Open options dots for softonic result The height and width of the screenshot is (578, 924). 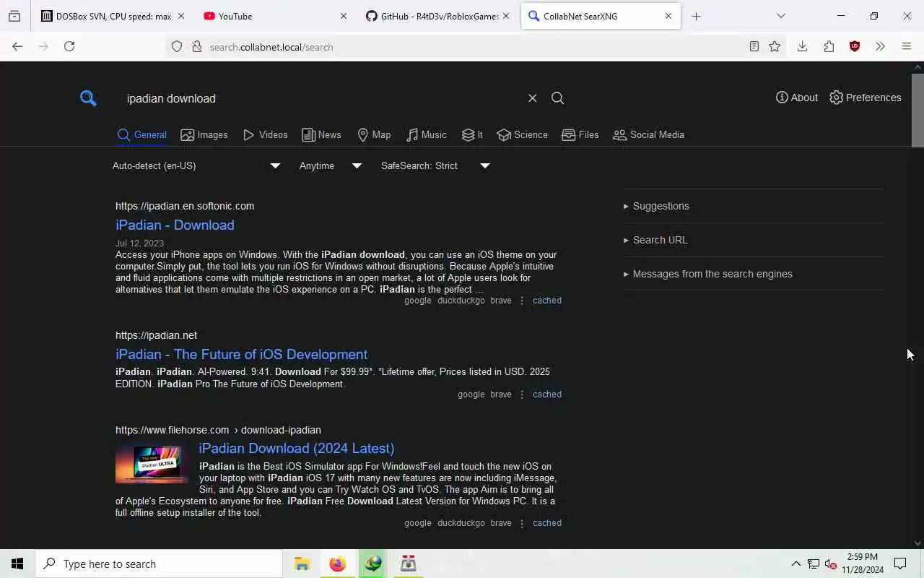click(x=522, y=301)
